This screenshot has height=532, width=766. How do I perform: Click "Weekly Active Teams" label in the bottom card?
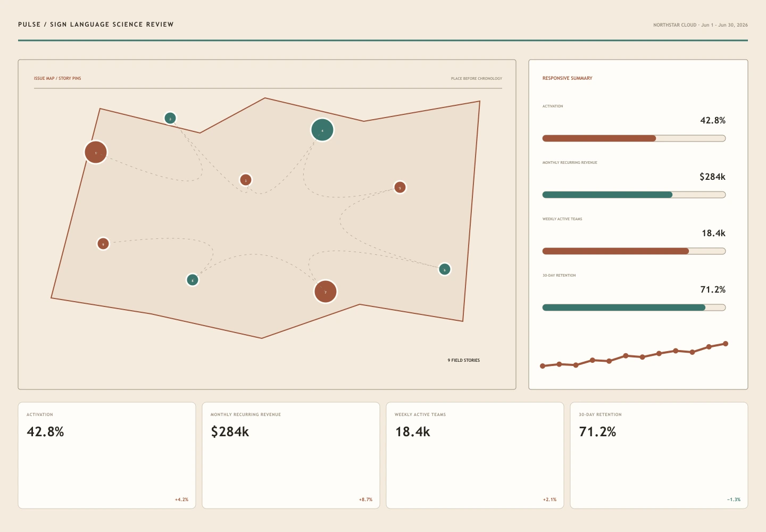pyautogui.click(x=420, y=414)
